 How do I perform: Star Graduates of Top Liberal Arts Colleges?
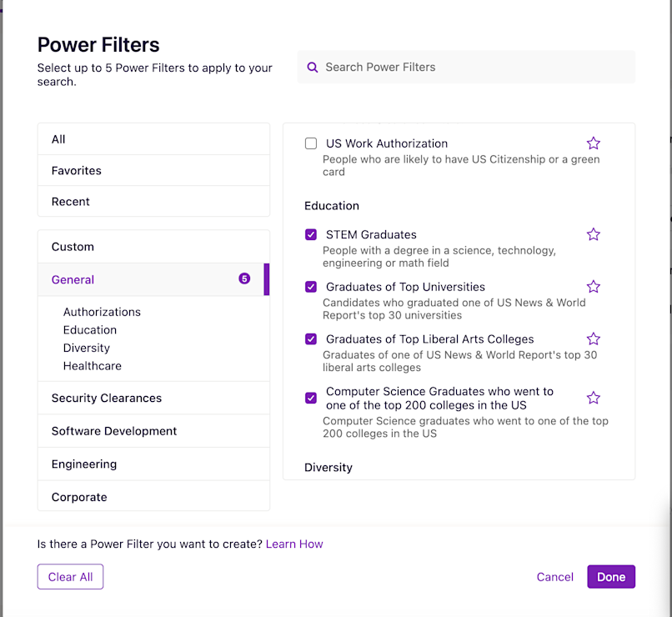click(594, 339)
